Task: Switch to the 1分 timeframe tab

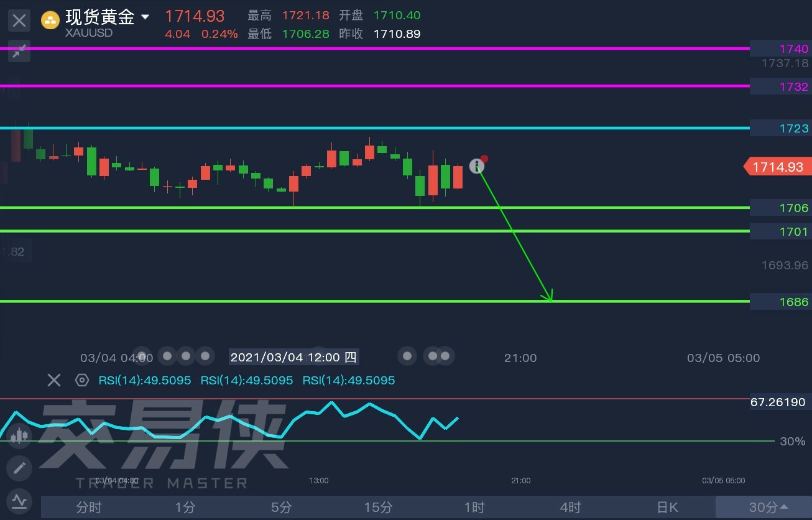Action: point(185,508)
